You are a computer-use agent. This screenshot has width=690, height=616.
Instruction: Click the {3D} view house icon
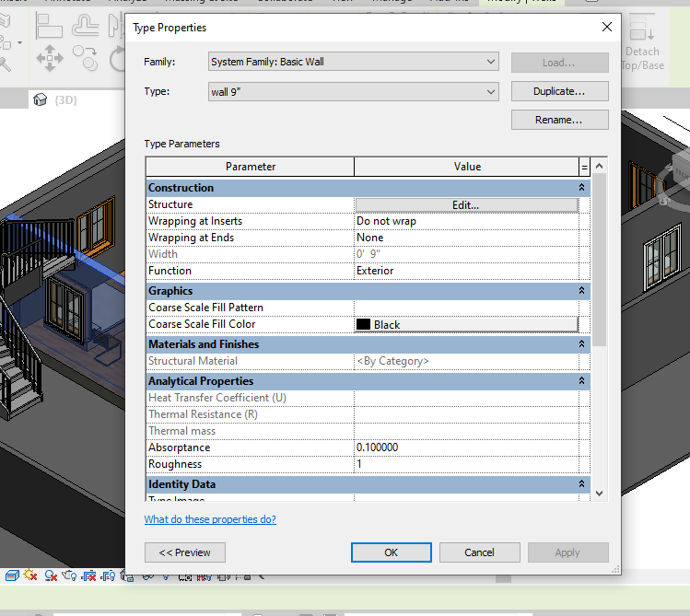(40, 99)
